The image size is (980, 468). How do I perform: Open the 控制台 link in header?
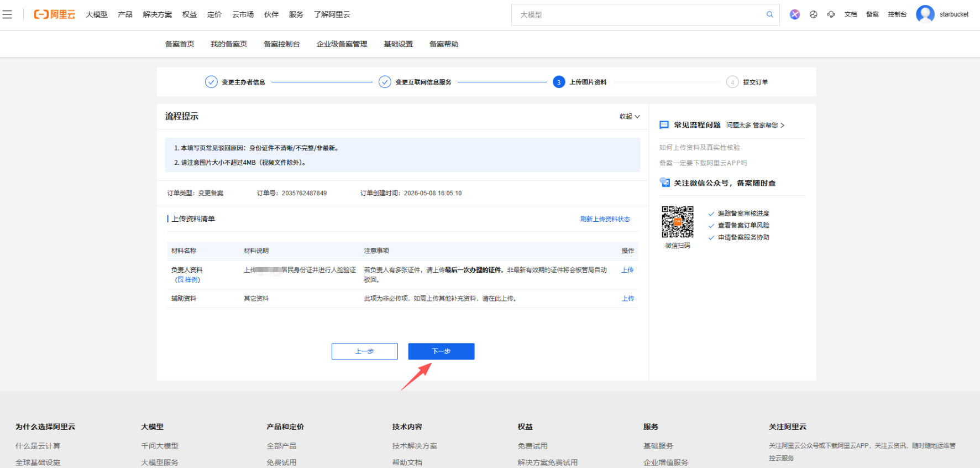(x=897, y=14)
